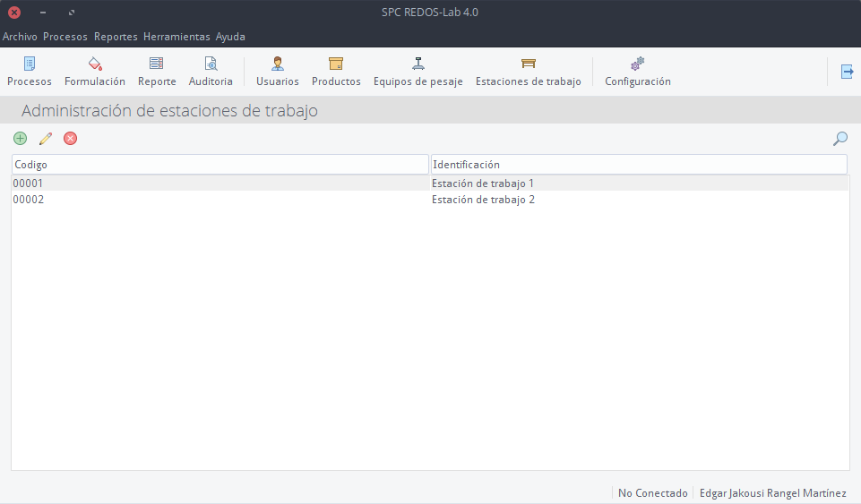Open the Reporte toolbar item

tap(157, 72)
